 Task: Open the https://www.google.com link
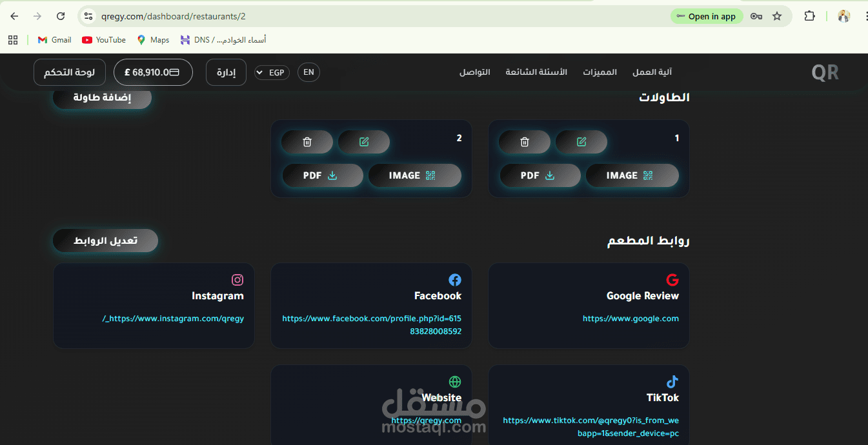tap(631, 319)
